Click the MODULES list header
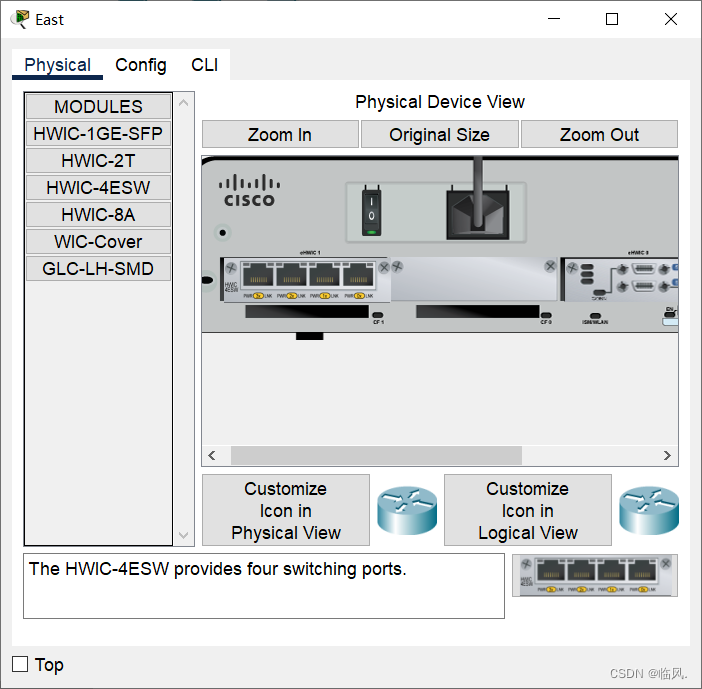 (x=98, y=107)
